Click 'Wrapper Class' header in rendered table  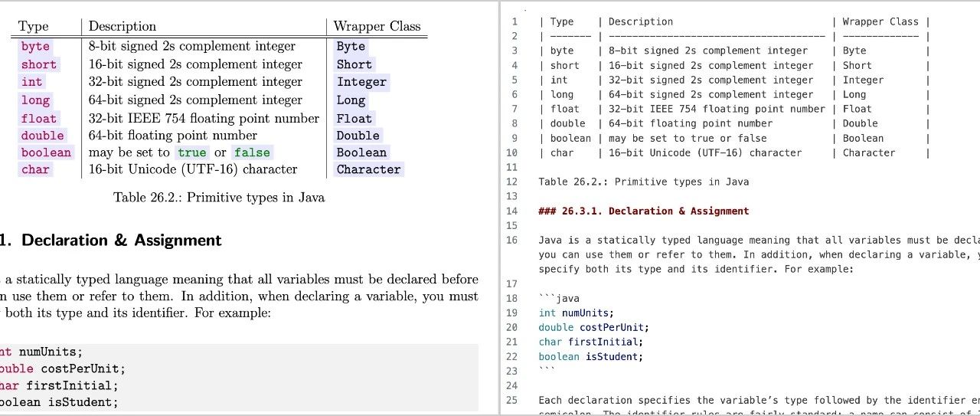pyautogui.click(x=377, y=26)
